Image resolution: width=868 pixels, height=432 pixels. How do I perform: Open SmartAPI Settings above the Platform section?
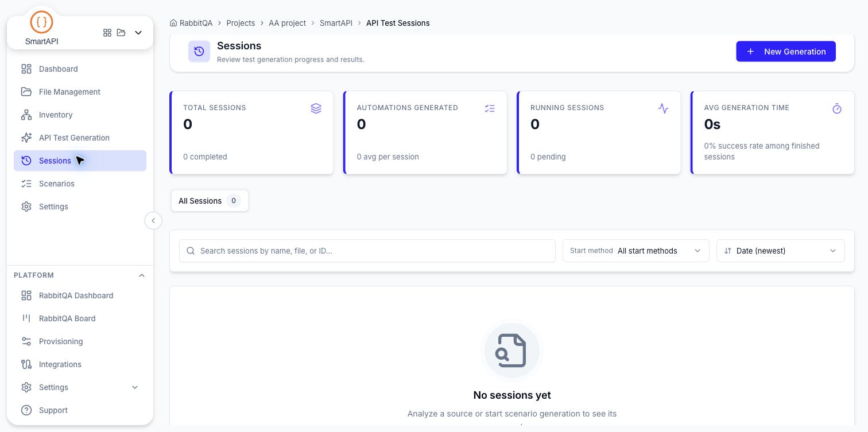pos(80,207)
